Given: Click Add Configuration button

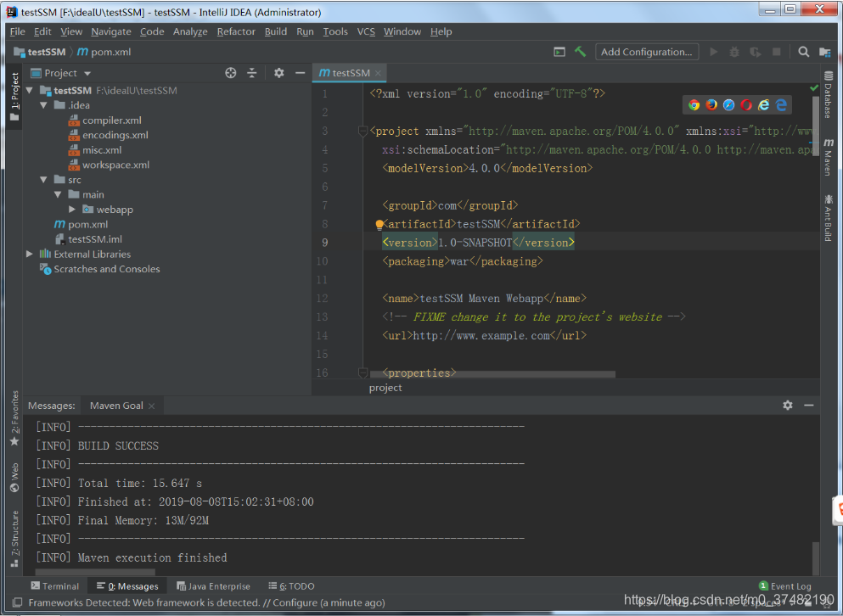Looking at the screenshot, I should (x=647, y=52).
